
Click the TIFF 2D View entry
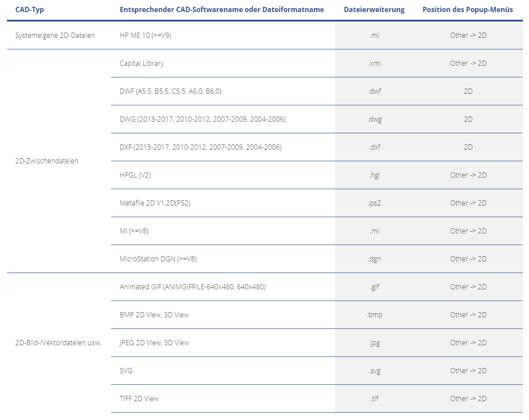click(x=139, y=399)
